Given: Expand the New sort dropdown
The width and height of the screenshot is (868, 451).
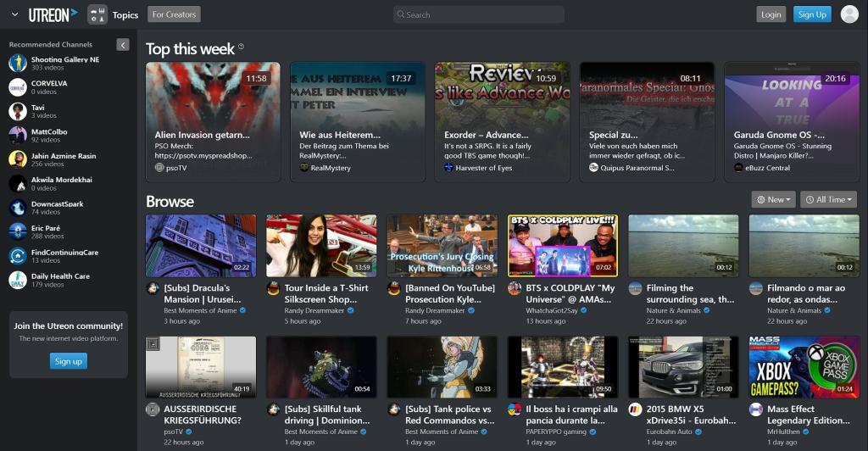Looking at the screenshot, I should 773,199.
